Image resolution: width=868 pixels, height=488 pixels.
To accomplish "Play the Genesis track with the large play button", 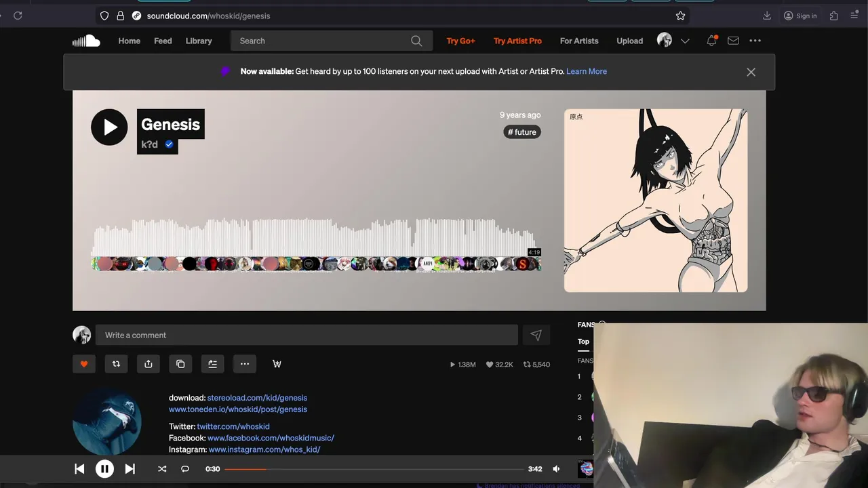I will pyautogui.click(x=109, y=127).
